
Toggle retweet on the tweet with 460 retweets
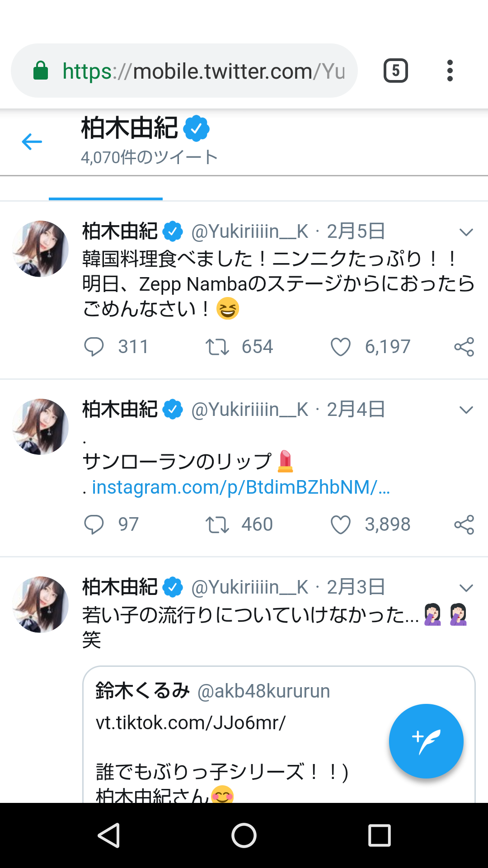(217, 524)
